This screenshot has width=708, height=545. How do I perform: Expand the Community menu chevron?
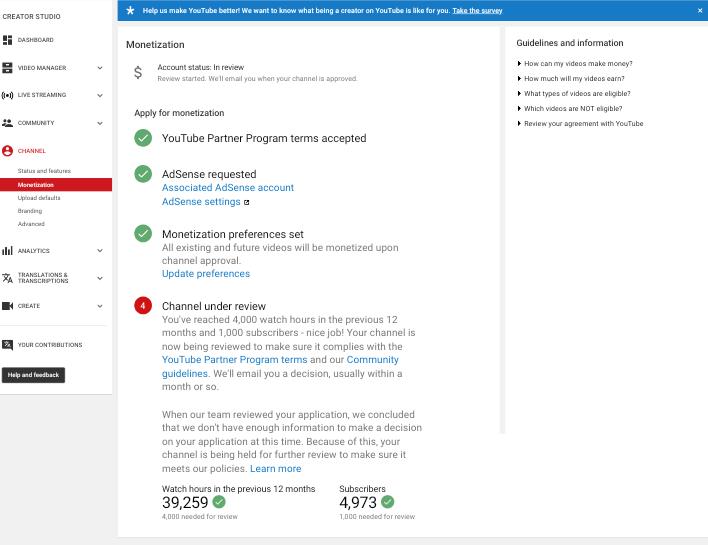(100, 123)
